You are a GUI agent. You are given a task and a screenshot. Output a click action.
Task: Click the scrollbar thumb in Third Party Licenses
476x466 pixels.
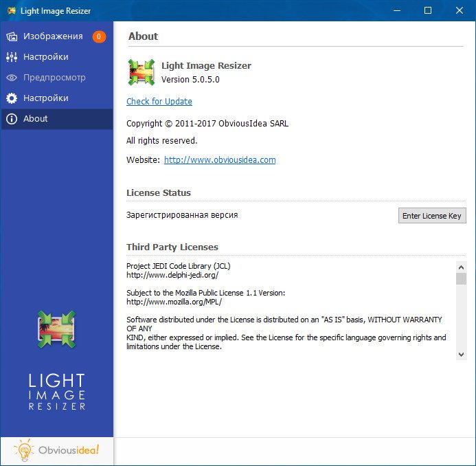pyautogui.click(x=461, y=278)
